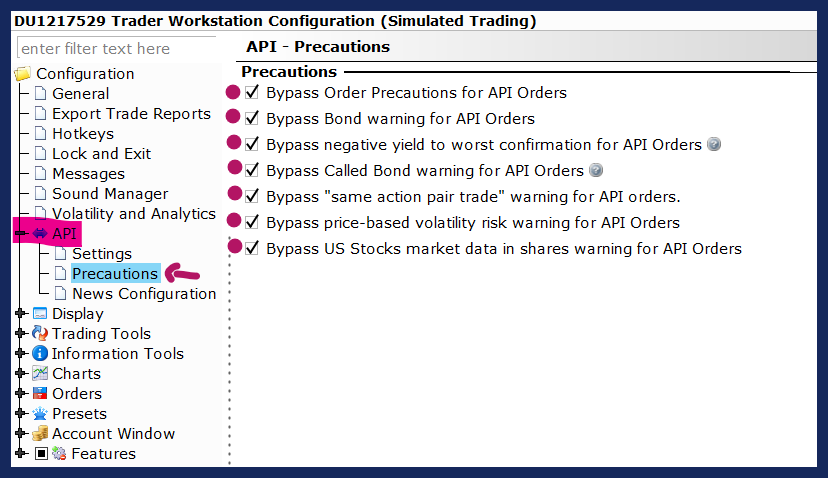828x478 pixels.
Task: Click the Display monitor icon in tree
Action: [x=40, y=314]
